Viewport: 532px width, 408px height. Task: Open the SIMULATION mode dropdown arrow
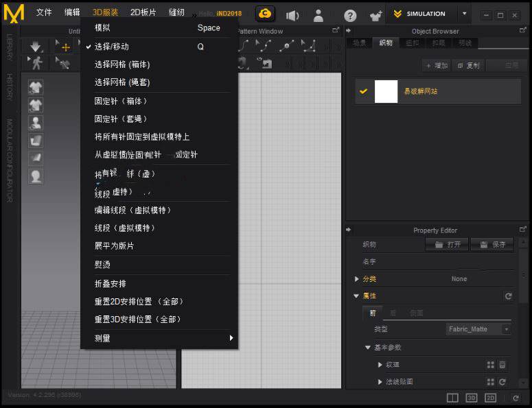pos(465,14)
